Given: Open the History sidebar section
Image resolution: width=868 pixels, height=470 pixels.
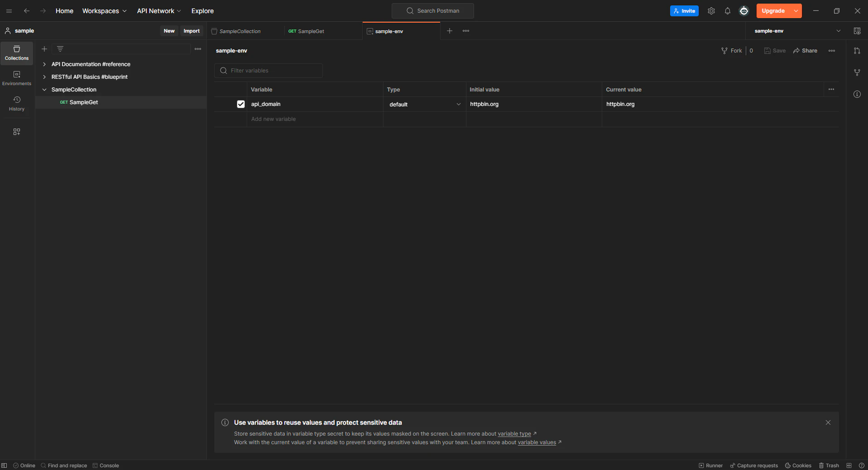Looking at the screenshot, I should tap(17, 104).
